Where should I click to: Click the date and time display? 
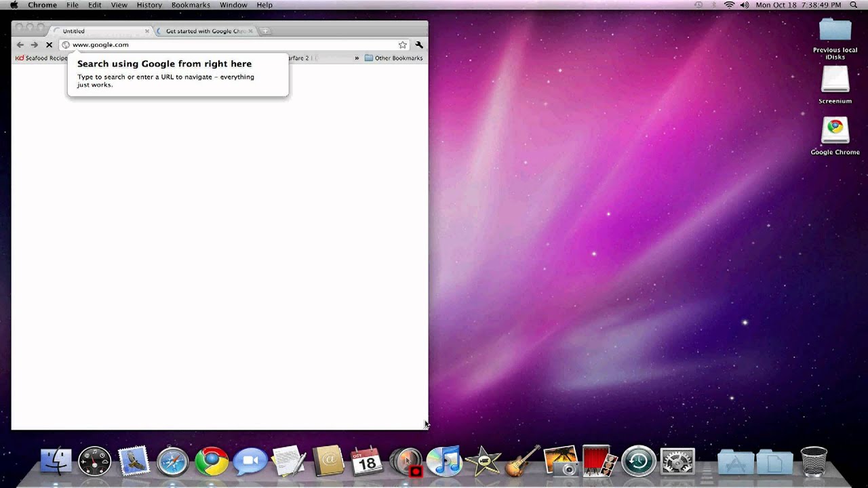click(799, 5)
